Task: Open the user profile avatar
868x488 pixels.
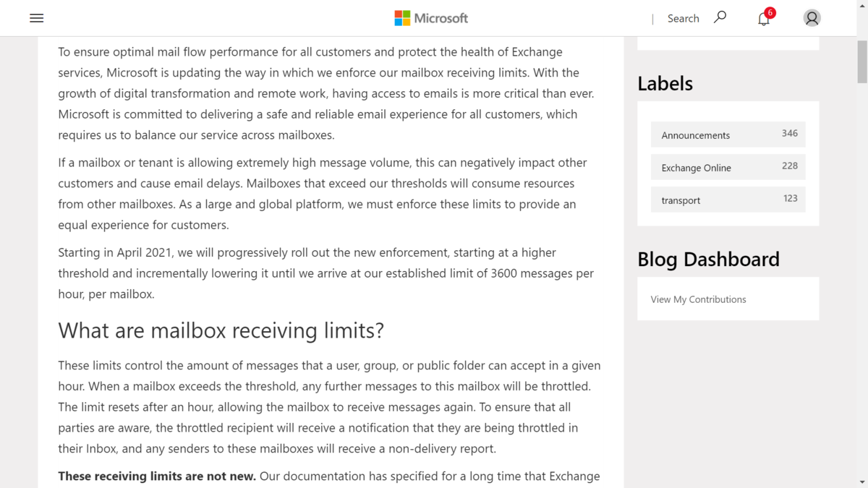Action: [812, 18]
